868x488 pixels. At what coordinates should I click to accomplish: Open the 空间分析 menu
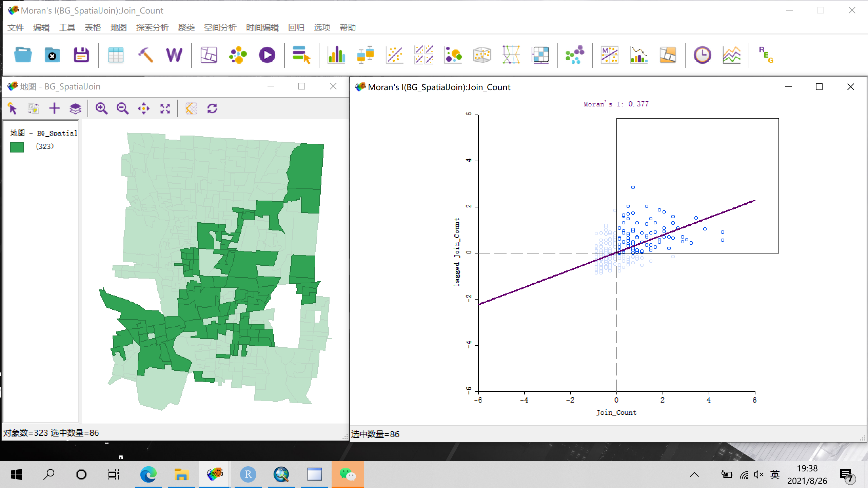pyautogui.click(x=220, y=27)
